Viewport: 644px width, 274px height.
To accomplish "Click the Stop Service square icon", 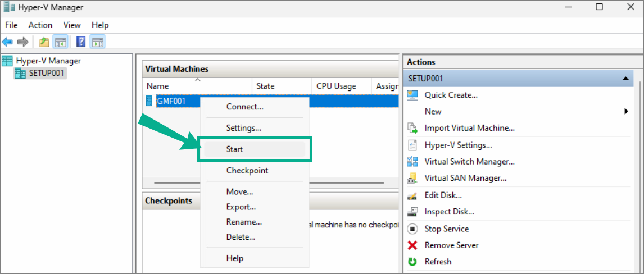I will tap(412, 229).
